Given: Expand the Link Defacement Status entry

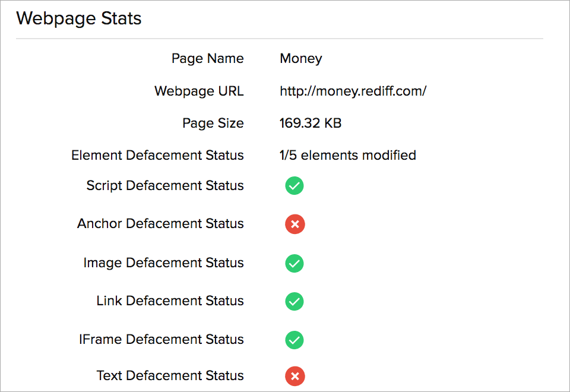Looking at the screenshot, I should [170, 301].
